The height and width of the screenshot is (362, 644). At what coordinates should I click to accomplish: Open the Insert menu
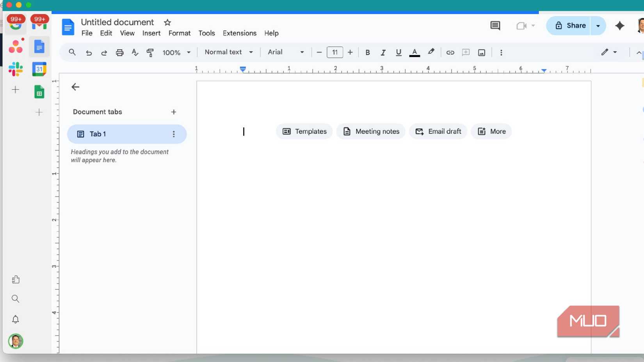151,33
